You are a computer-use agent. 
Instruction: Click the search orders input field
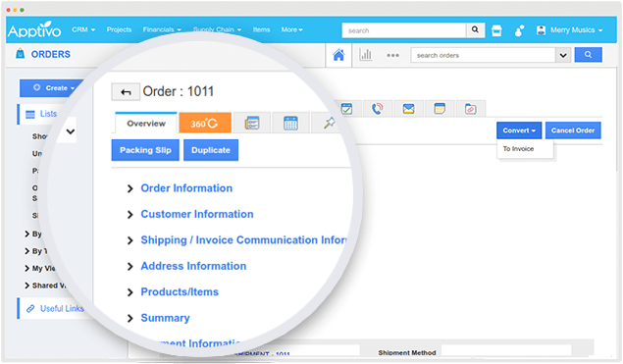click(x=483, y=55)
